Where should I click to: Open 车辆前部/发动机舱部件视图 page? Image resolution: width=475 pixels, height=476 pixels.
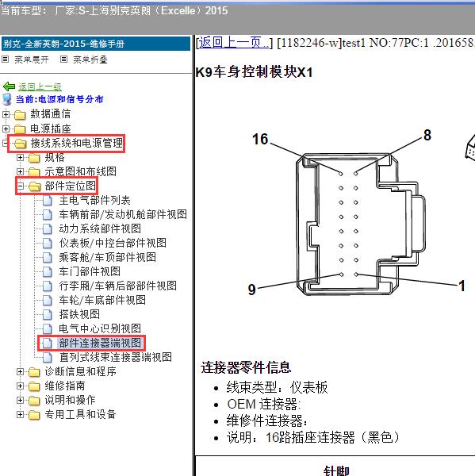click(123, 215)
